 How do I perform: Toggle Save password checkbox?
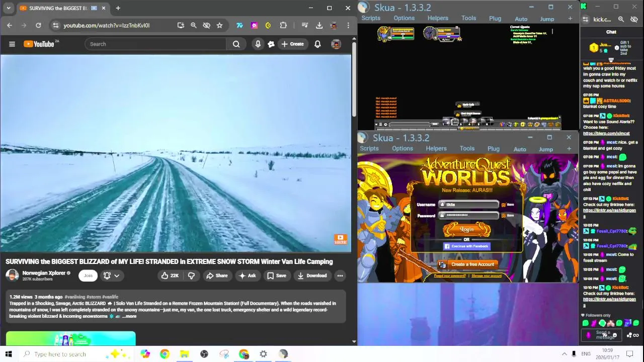(504, 215)
